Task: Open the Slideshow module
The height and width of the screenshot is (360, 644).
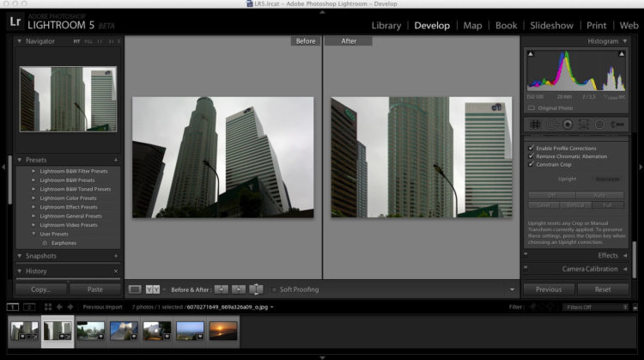Action: 551,26
